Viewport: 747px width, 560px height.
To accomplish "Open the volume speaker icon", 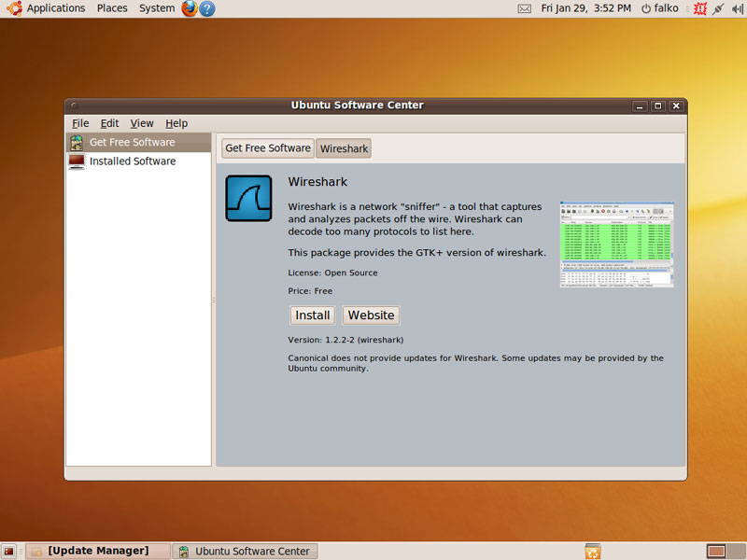I will point(737,8).
